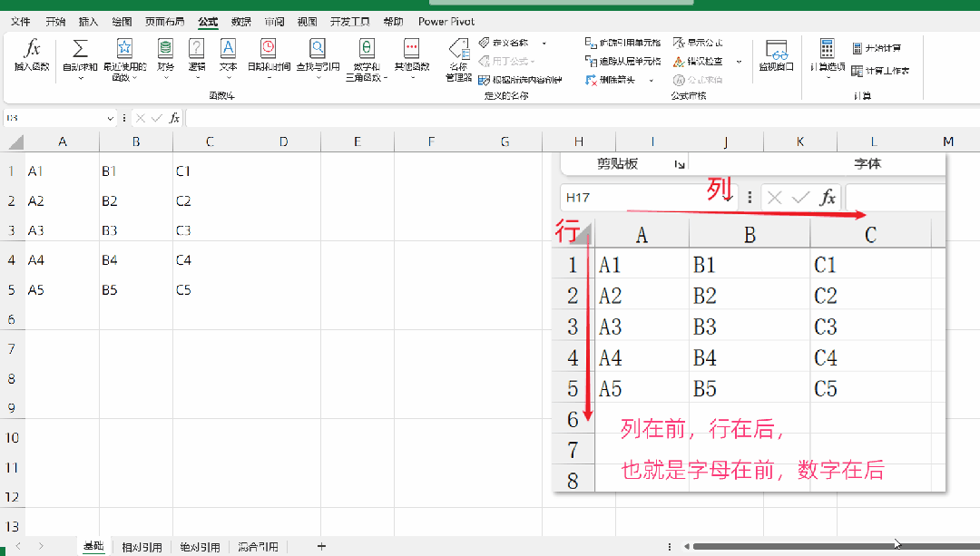Switch to the 混合引用 sheet tab

click(258, 547)
